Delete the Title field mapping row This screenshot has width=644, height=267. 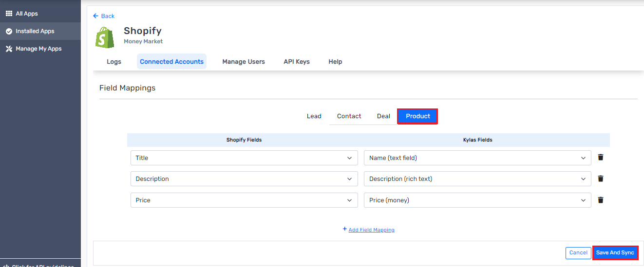pyautogui.click(x=601, y=158)
